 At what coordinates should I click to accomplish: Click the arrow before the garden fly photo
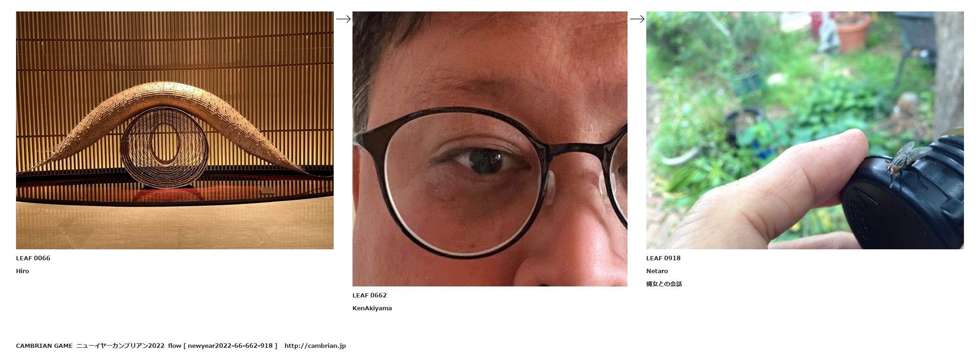(x=637, y=19)
